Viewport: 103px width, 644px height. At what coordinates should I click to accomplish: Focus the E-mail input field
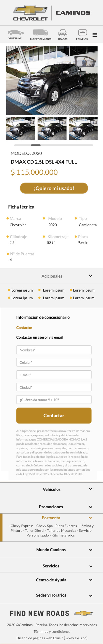pyautogui.click(x=54, y=374)
